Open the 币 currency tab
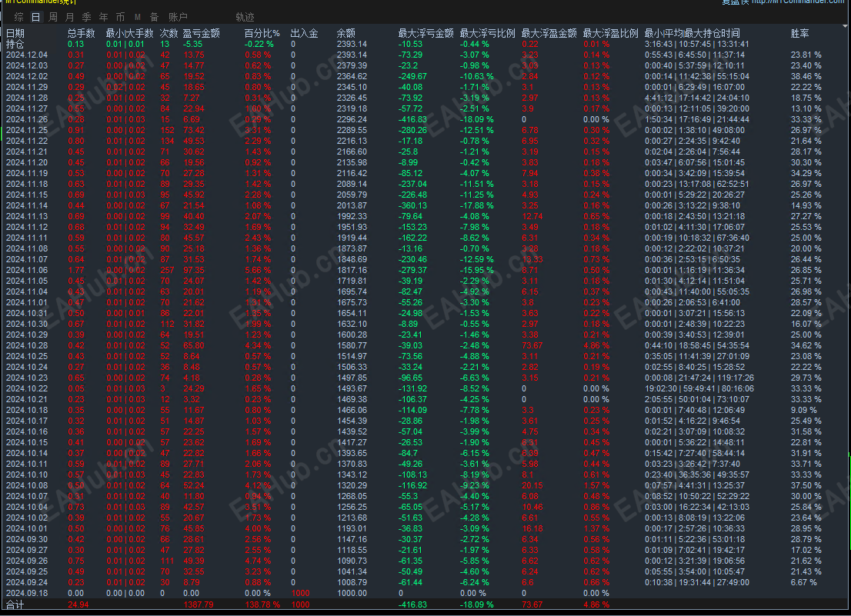Screen dimensions: 851x616 point(121,18)
